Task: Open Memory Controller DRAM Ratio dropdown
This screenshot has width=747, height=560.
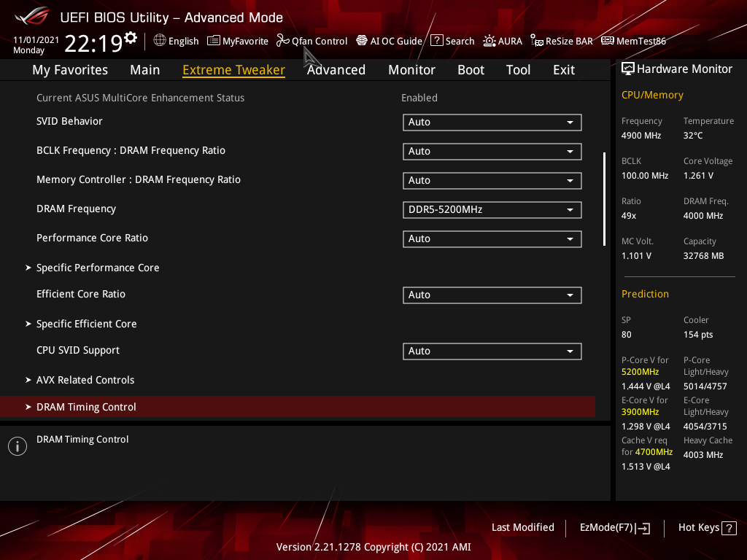Action: pos(492,181)
